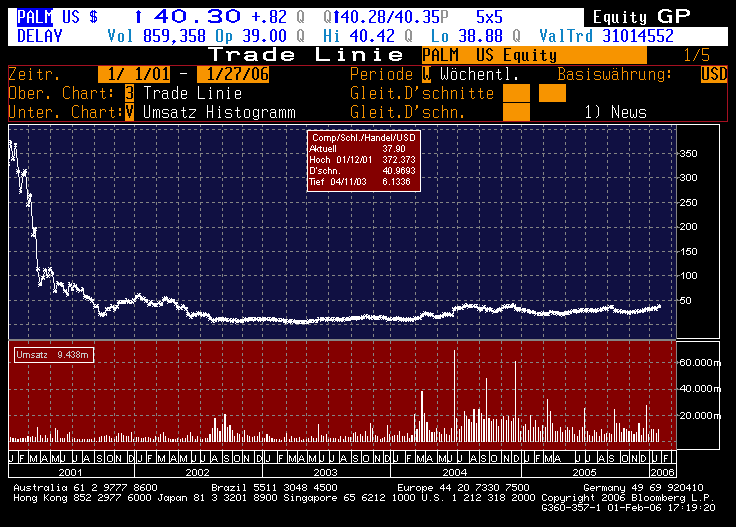The width and height of the screenshot is (736, 527).
Task: Click the Trade Linie title
Action: [306, 55]
